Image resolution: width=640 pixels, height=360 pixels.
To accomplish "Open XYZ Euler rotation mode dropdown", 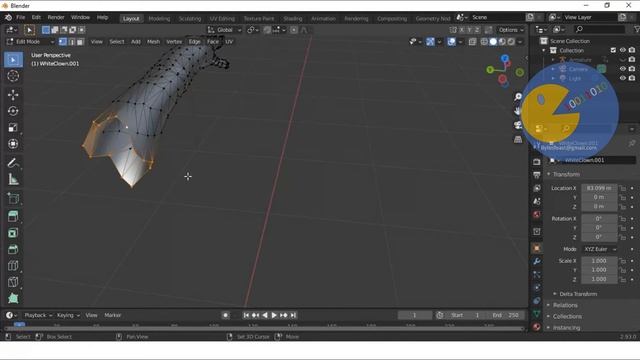I will pos(599,249).
